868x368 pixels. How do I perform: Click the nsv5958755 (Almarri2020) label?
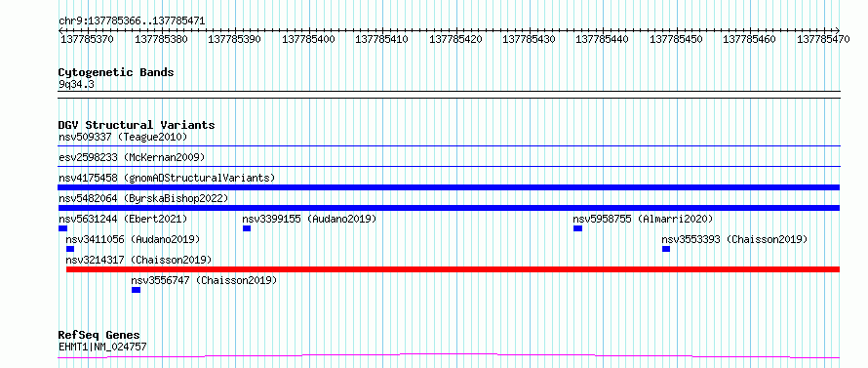pyautogui.click(x=643, y=219)
